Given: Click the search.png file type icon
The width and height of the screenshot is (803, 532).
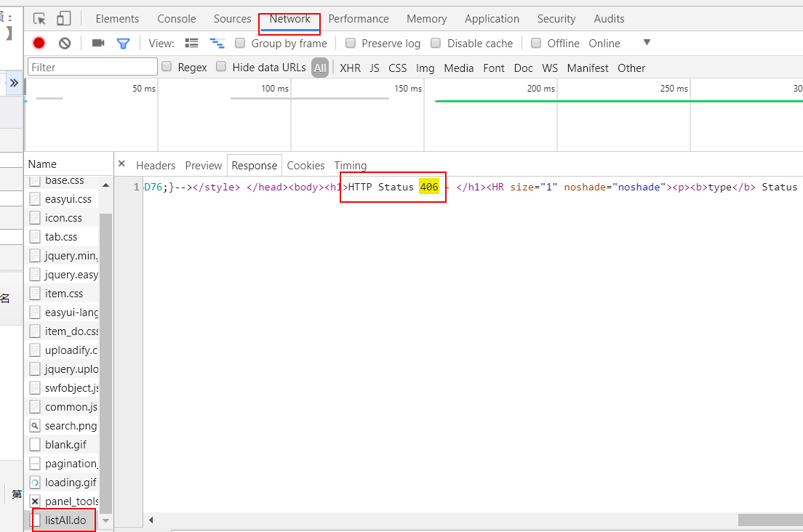Looking at the screenshot, I should (35, 426).
